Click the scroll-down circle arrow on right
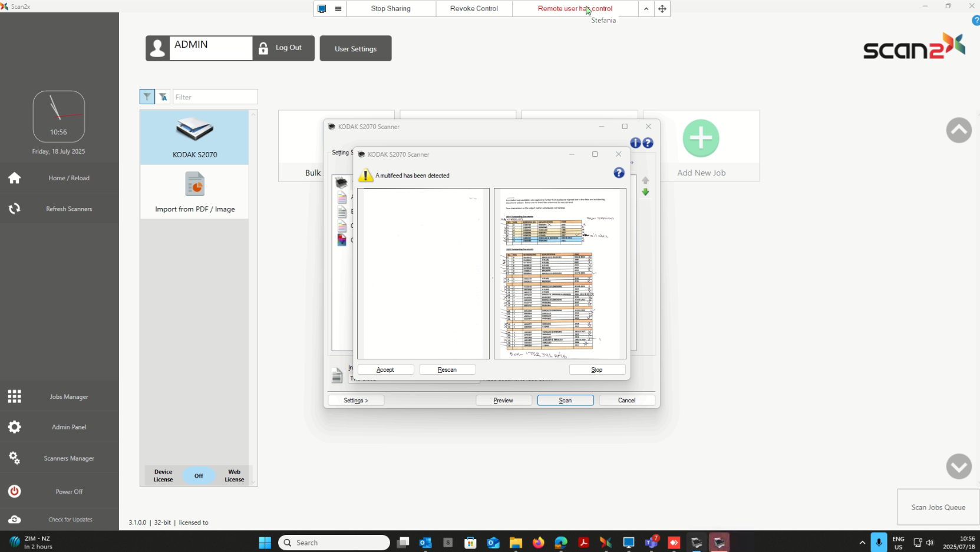The height and width of the screenshot is (552, 980). pyautogui.click(x=959, y=467)
